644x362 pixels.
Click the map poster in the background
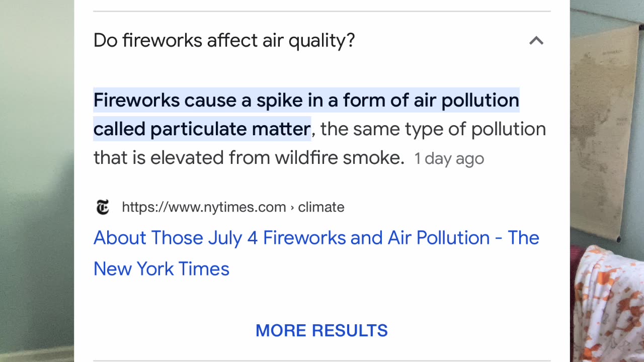pos(604,126)
